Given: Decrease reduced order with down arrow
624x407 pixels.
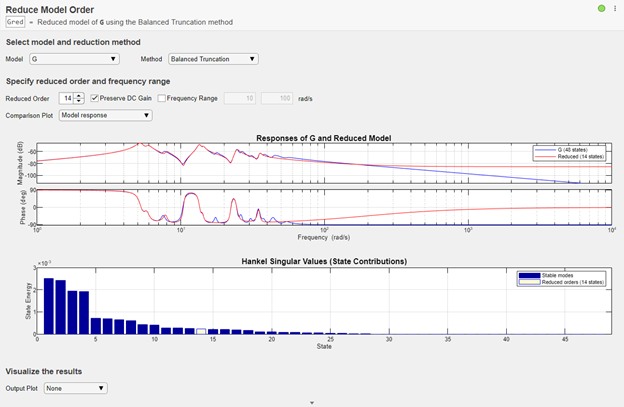Looking at the screenshot, I should (79, 101).
